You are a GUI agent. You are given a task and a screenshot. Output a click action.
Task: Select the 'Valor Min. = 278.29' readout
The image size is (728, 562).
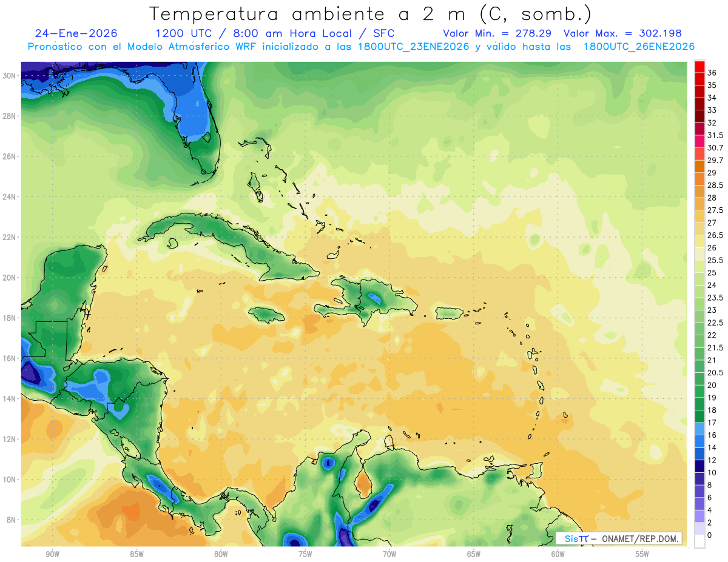pos(499,33)
